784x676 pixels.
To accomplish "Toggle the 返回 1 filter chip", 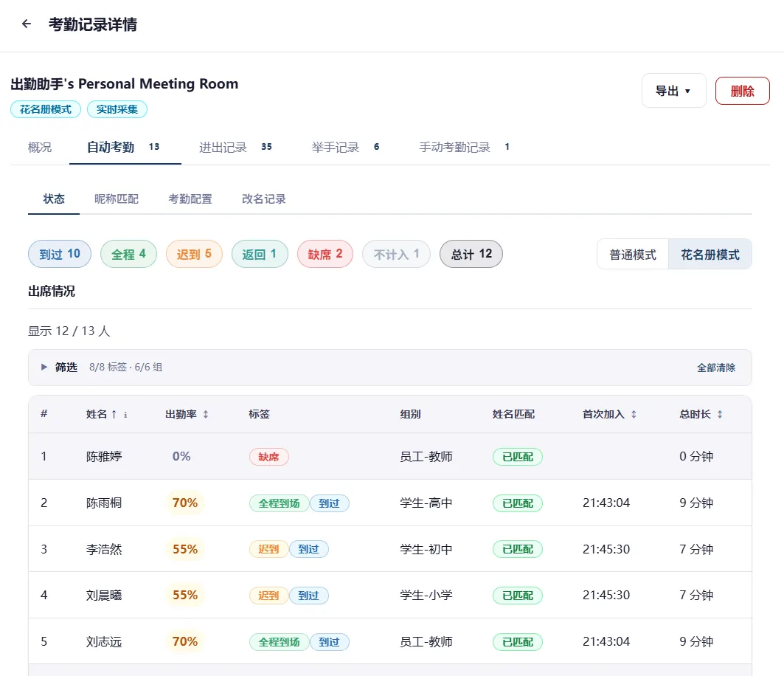I will point(260,254).
